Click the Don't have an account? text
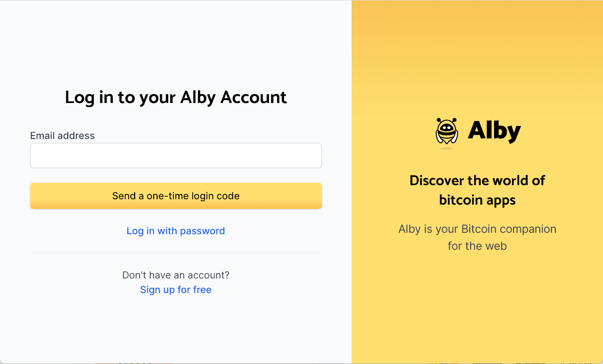 tap(176, 275)
